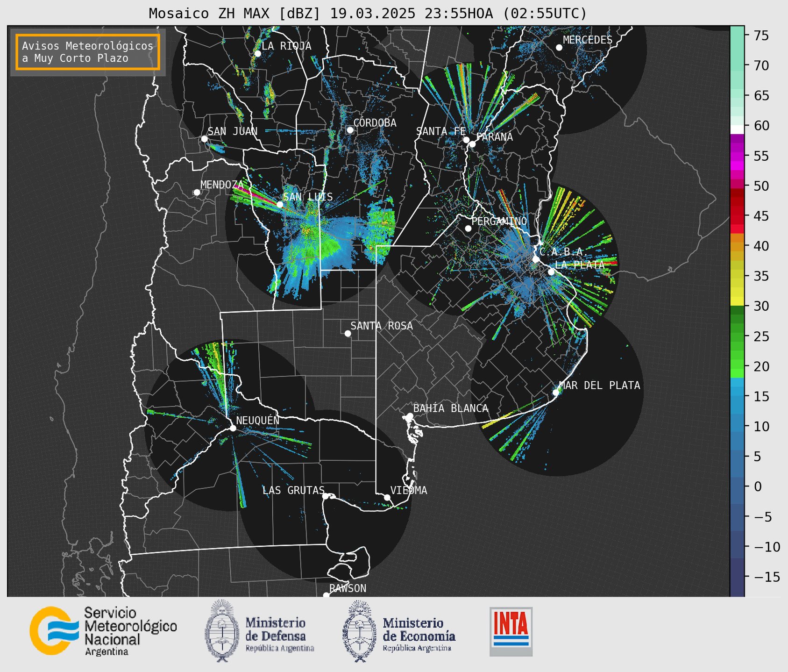788x672 pixels.
Task: Click the BAHÍA BLANCA label text
Action: click(451, 408)
